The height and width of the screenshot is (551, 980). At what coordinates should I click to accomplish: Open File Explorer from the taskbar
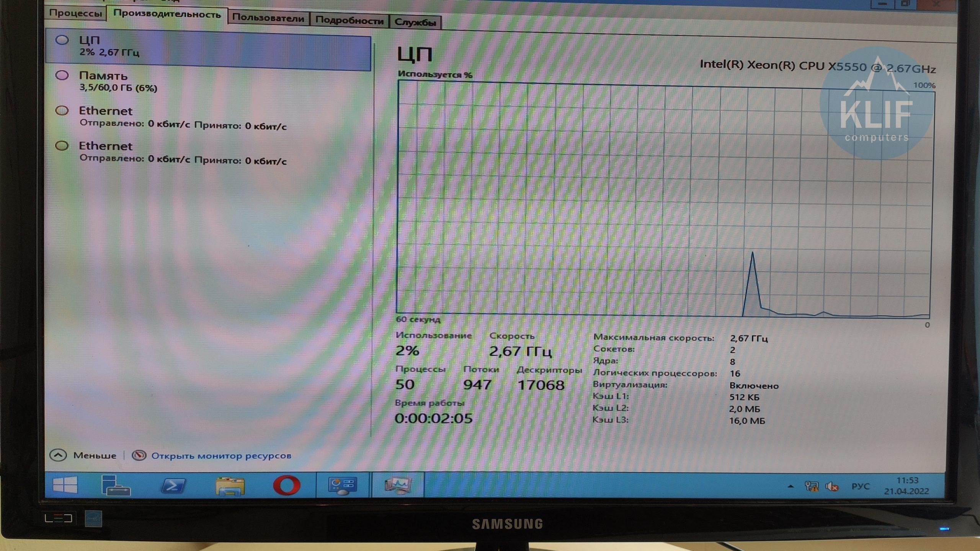point(230,486)
